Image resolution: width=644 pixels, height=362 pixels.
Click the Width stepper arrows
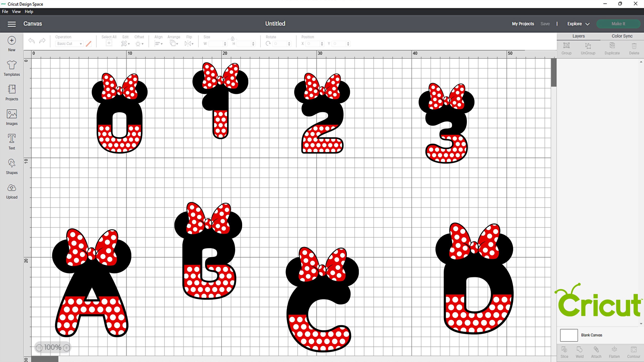(225, 44)
